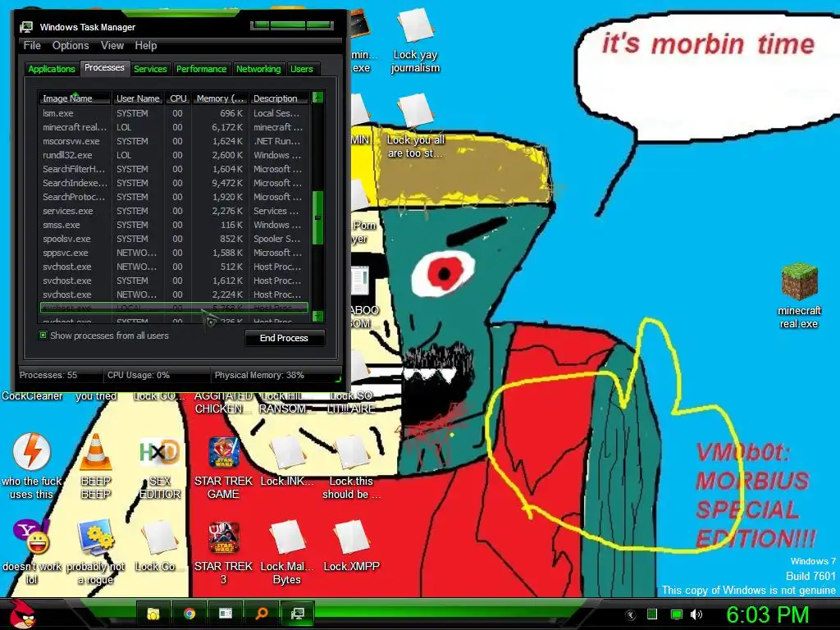Open the Angry Birds start button
This screenshot has height=630, width=840.
(22, 614)
